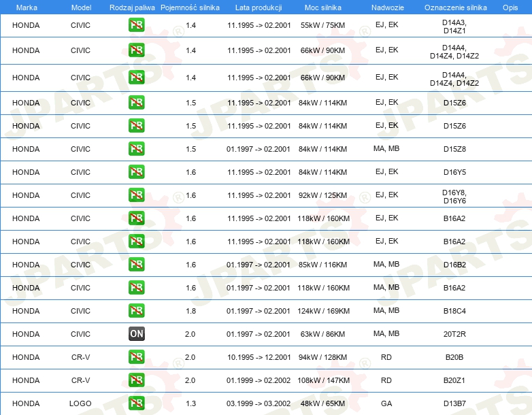Click the petrol fuel icon in the D16Y8 row
Image resolution: width=532 pixels, height=415 pixels.
click(x=136, y=195)
